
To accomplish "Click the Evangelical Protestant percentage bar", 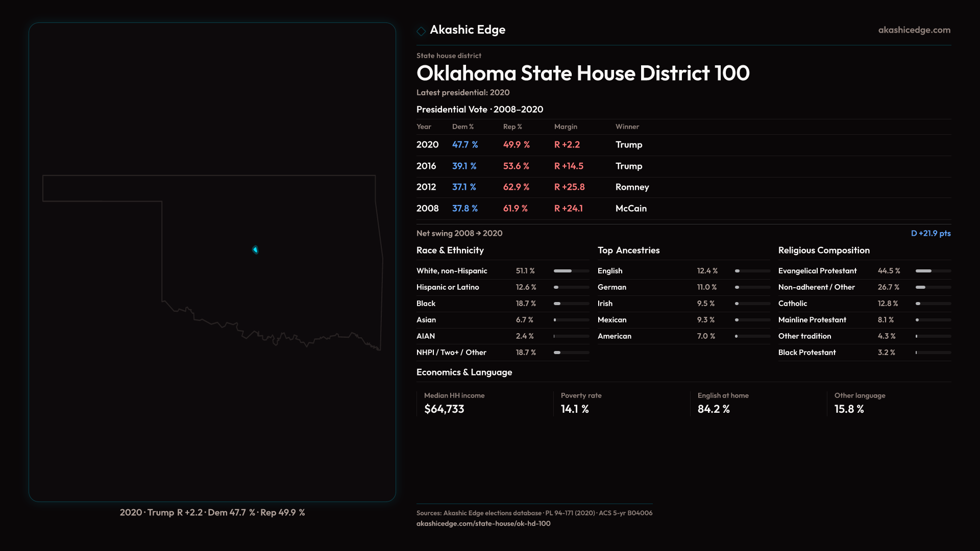I will [933, 271].
